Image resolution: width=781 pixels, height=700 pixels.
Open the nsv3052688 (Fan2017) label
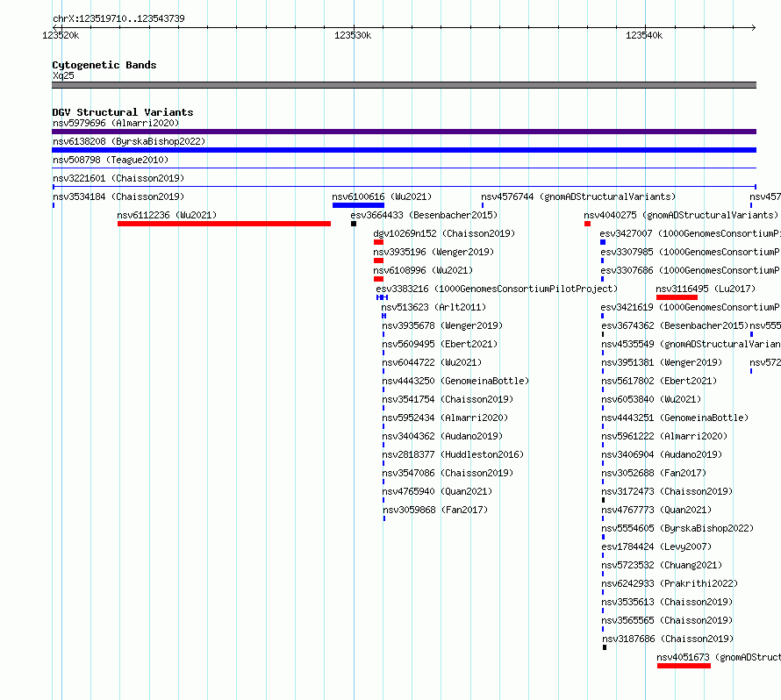click(x=654, y=473)
